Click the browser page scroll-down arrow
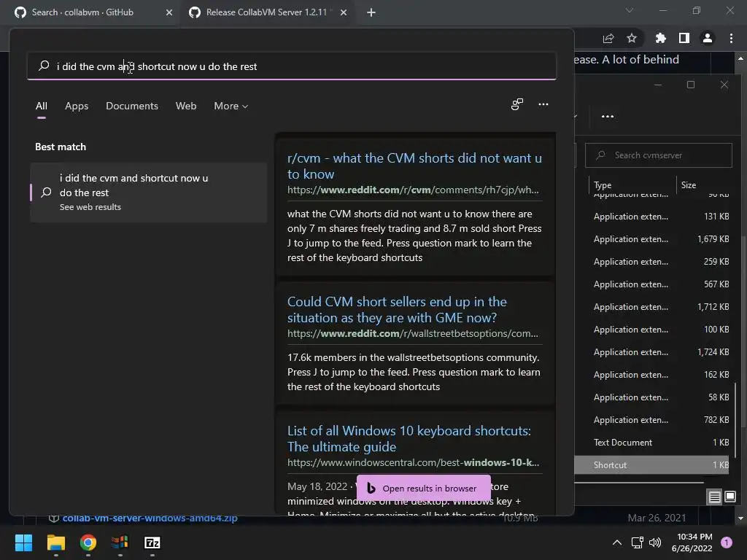747x560 pixels. click(x=740, y=518)
